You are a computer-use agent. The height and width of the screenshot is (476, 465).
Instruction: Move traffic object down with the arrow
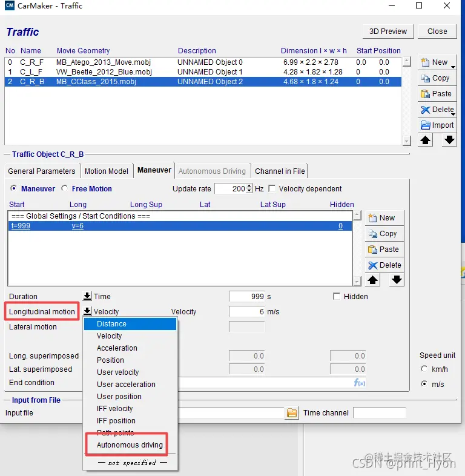449,140
